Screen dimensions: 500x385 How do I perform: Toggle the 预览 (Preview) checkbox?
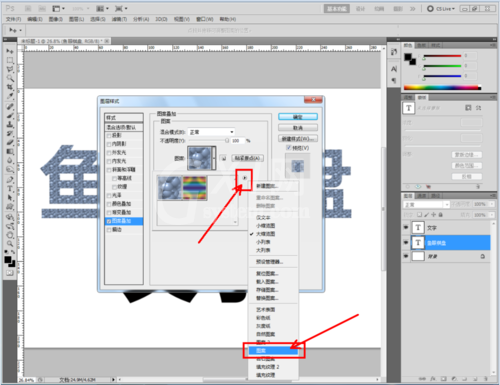pyautogui.click(x=289, y=148)
